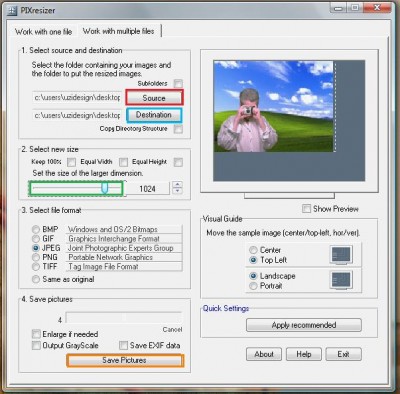This screenshot has height=394, width=400.
Task: Increase size with the up stepper arrow
Action: tap(177, 185)
